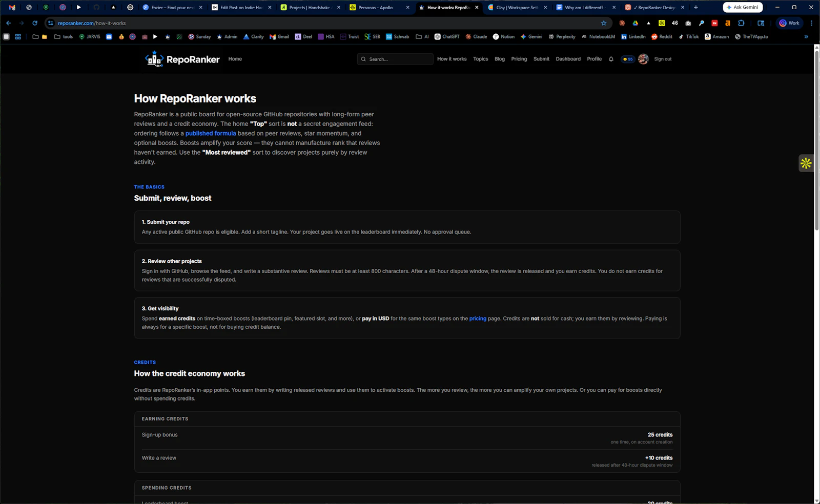The width and height of the screenshot is (820, 504).
Task: Click the camera screenshot extension icon
Action: 688,23
